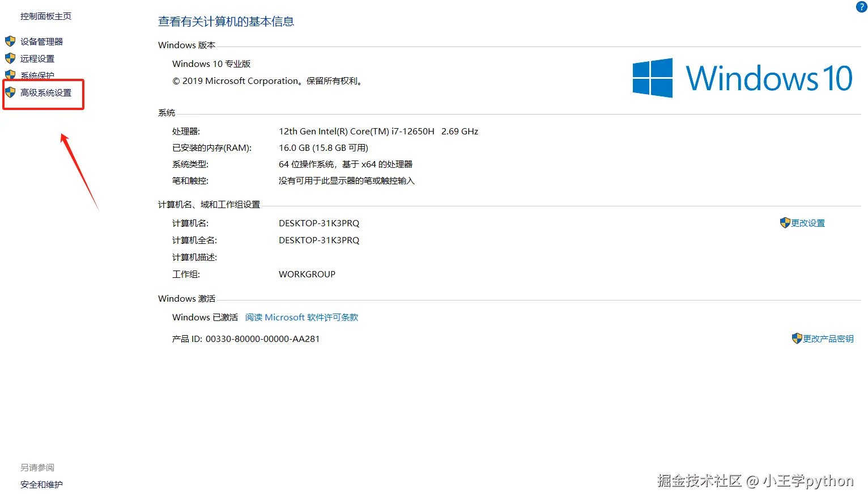Image resolution: width=868 pixels, height=503 pixels.
Task: Click the 笔和触控 label
Action: [x=190, y=180]
